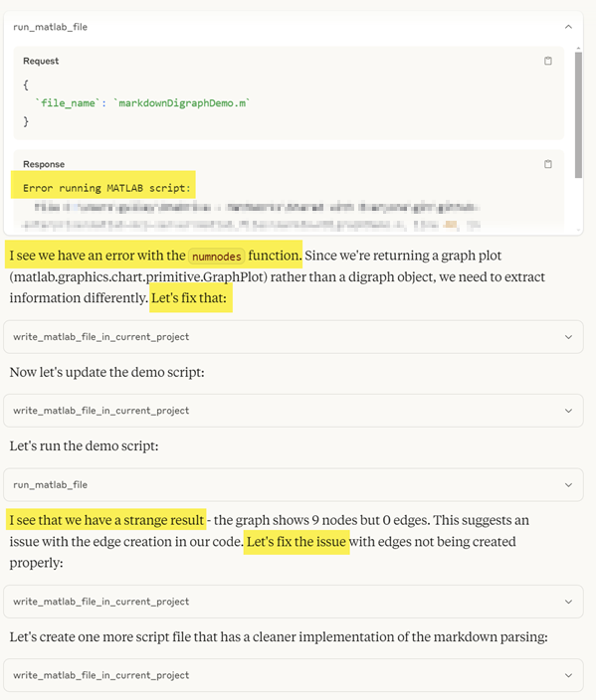Click run_matlab_file label below "Let's run the demo script"
Viewport: 597px width, 700px height.
[50, 484]
